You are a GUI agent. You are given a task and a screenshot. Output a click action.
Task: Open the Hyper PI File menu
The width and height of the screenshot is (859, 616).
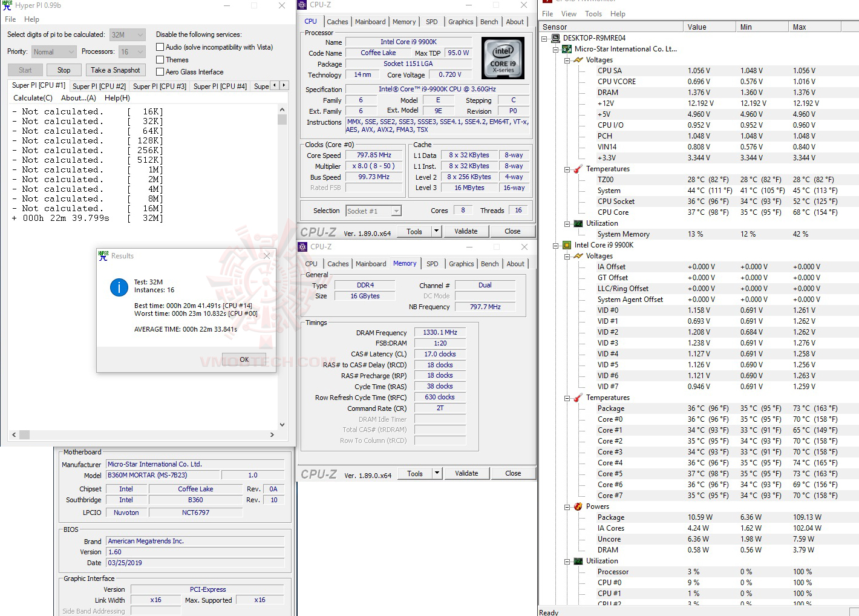pyautogui.click(x=10, y=19)
